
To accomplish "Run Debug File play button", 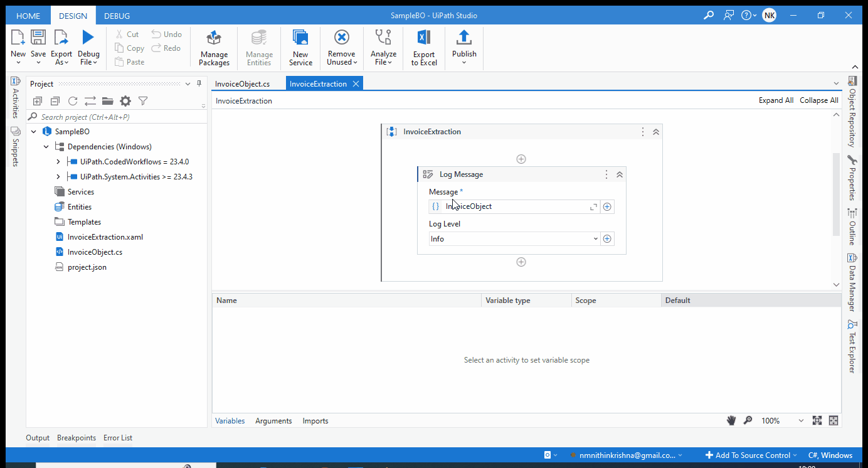I will click(x=88, y=38).
